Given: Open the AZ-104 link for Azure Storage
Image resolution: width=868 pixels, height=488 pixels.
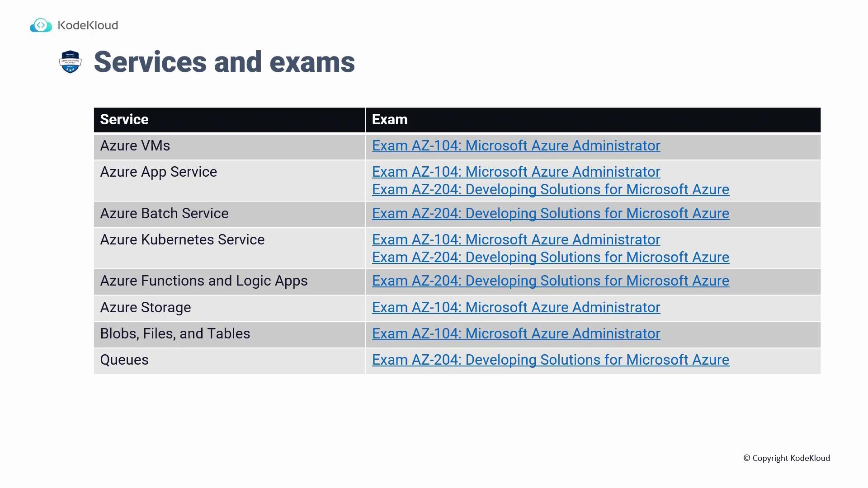Looking at the screenshot, I should [x=515, y=307].
